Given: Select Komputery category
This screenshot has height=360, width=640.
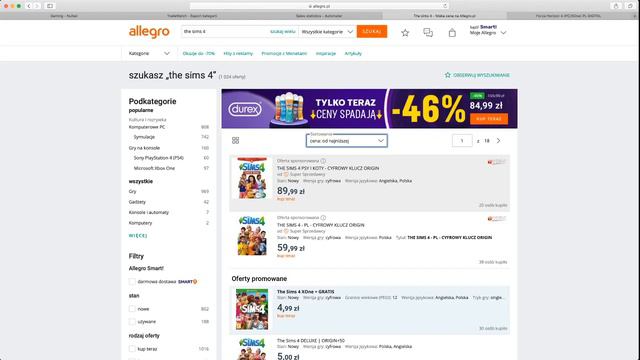Looking at the screenshot, I should [140, 223].
